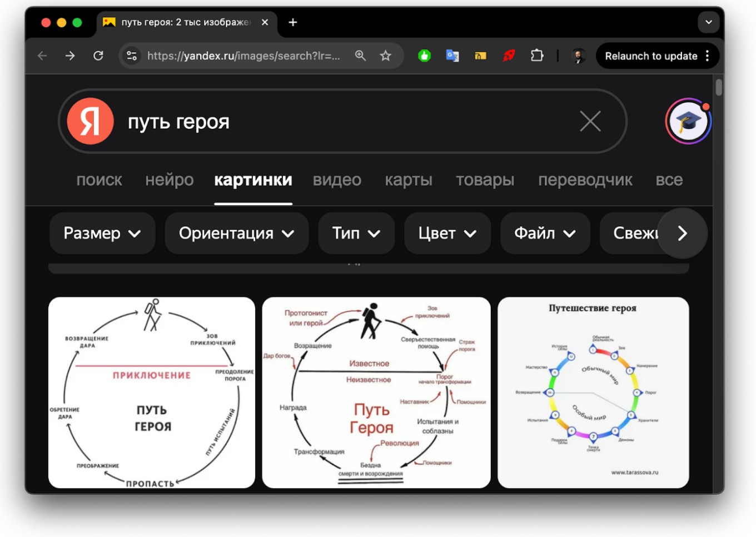Open the Размер filter dropdown
Image resolution: width=756 pixels, height=537 pixels.
click(x=102, y=233)
